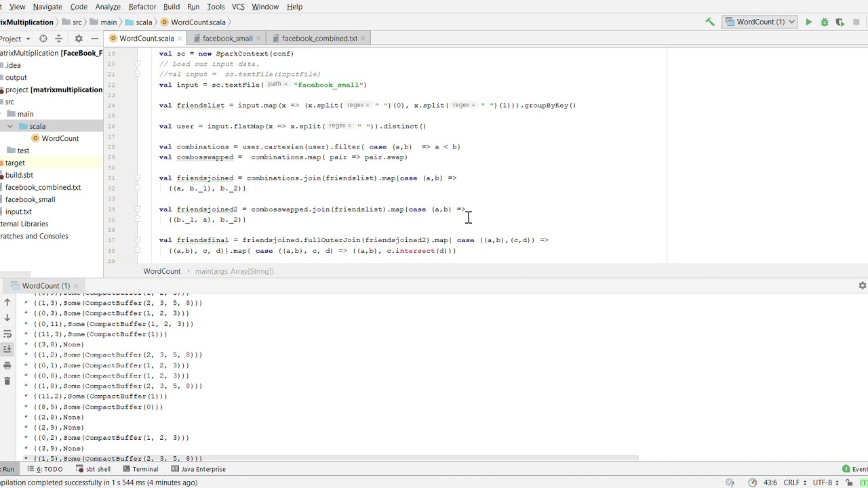Open Project panel gear settings
This screenshot has height=488, width=868.
[78, 39]
